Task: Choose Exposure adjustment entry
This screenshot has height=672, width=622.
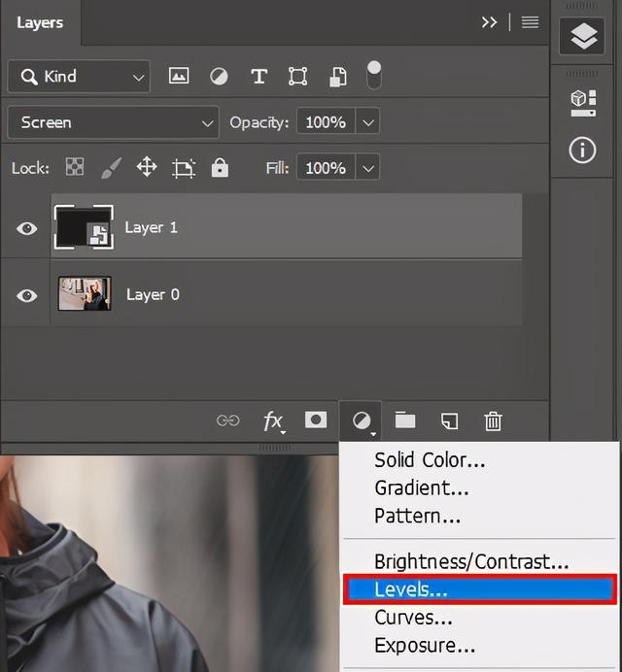Action: 425,645
